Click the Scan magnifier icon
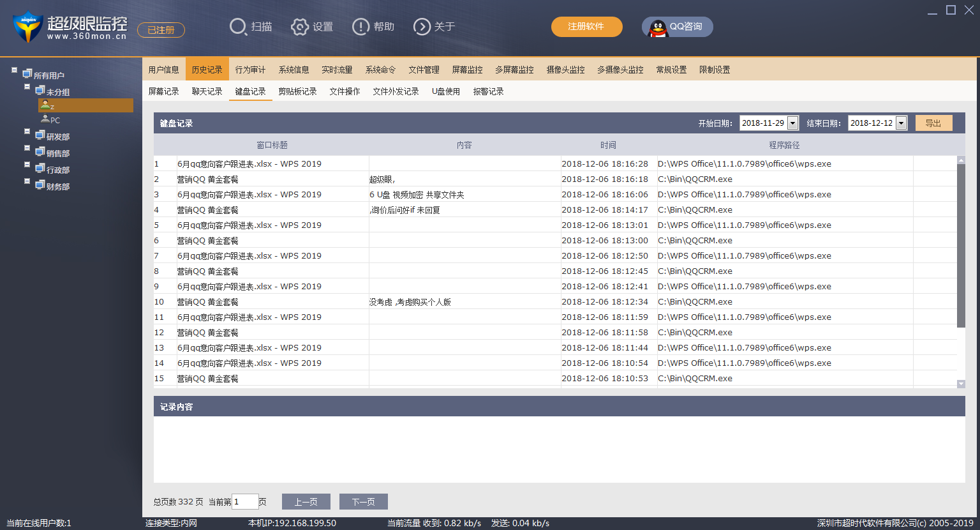Screen dimensions: 980x530 [x=238, y=27]
